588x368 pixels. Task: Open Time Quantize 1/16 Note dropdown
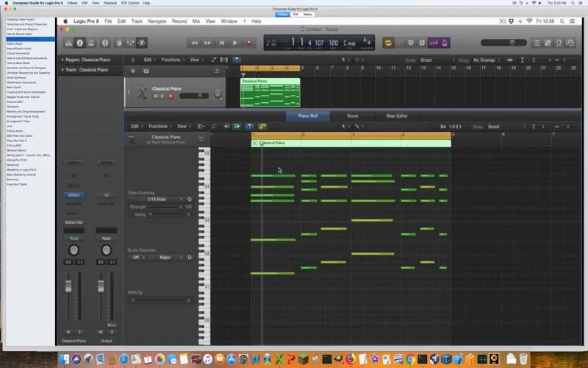(157, 199)
